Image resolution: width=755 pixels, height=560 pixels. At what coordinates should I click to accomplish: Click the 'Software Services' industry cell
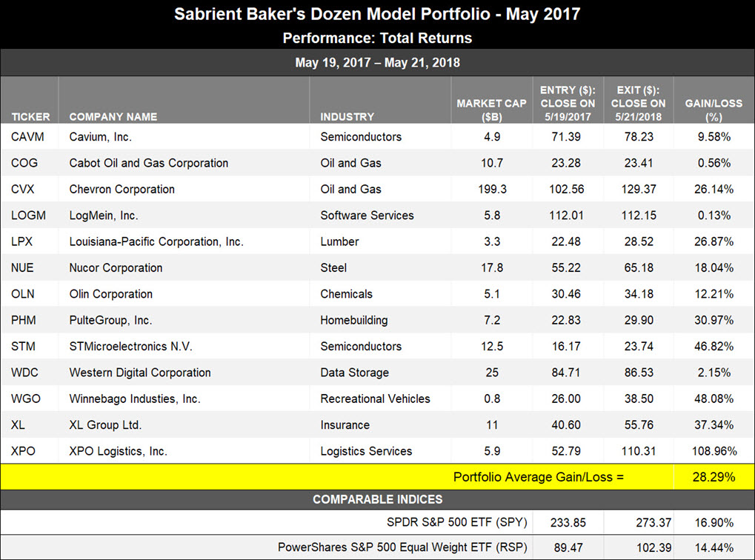pyautogui.click(x=367, y=216)
